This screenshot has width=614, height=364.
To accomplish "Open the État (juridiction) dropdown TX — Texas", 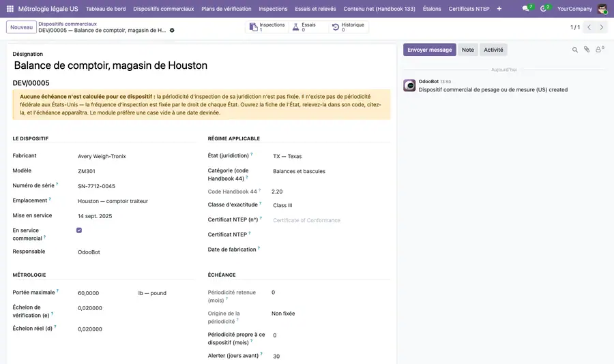I will (x=330, y=156).
